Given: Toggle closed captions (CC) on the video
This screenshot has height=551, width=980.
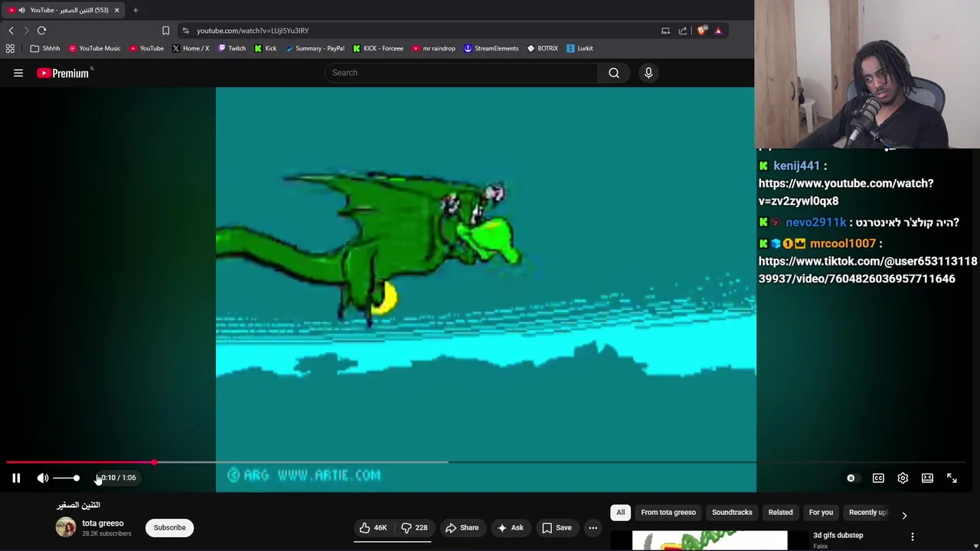Looking at the screenshot, I should click(x=878, y=478).
